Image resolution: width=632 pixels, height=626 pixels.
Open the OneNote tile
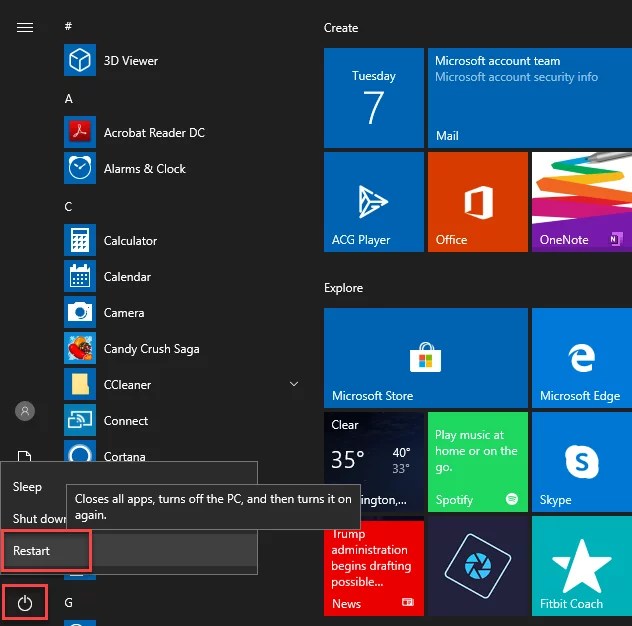[582, 202]
